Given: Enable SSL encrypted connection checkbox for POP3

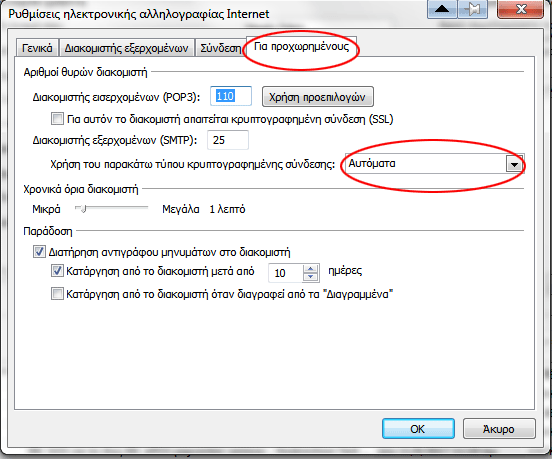Looking at the screenshot, I should pyautogui.click(x=57, y=119).
